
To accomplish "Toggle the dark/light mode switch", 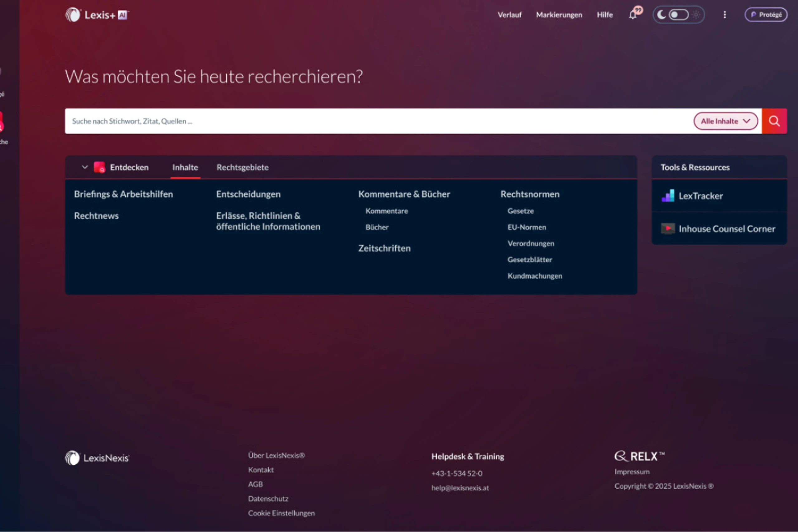I will pyautogui.click(x=678, y=15).
